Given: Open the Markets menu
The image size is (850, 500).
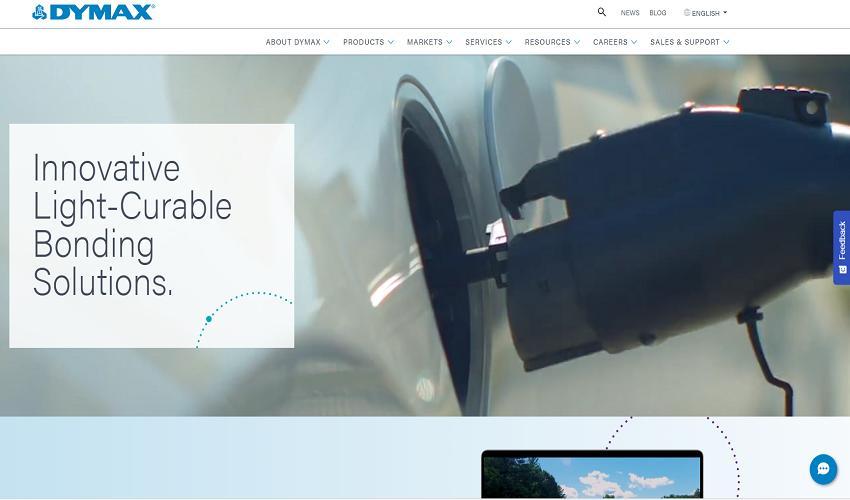Looking at the screenshot, I should coord(425,42).
